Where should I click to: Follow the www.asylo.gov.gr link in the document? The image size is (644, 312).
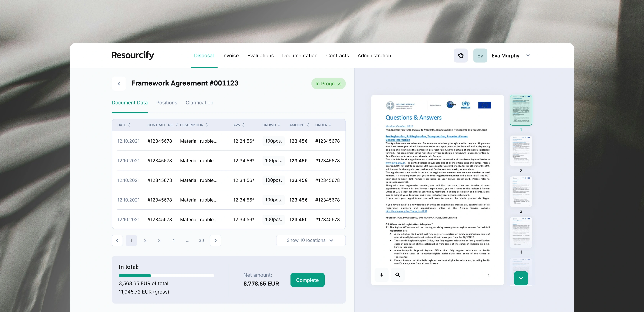[x=395, y=163]
